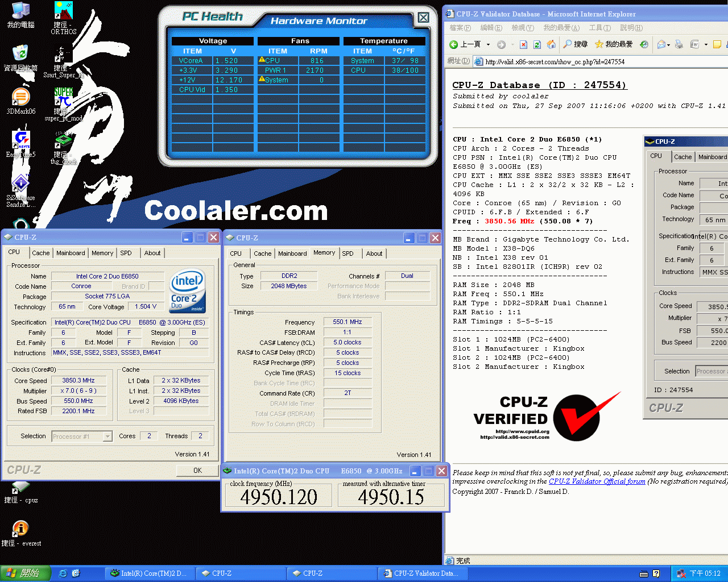728x582 pixels.
Task: Click the clock frequency 4950.120 readout
Action: pos(279,497)
